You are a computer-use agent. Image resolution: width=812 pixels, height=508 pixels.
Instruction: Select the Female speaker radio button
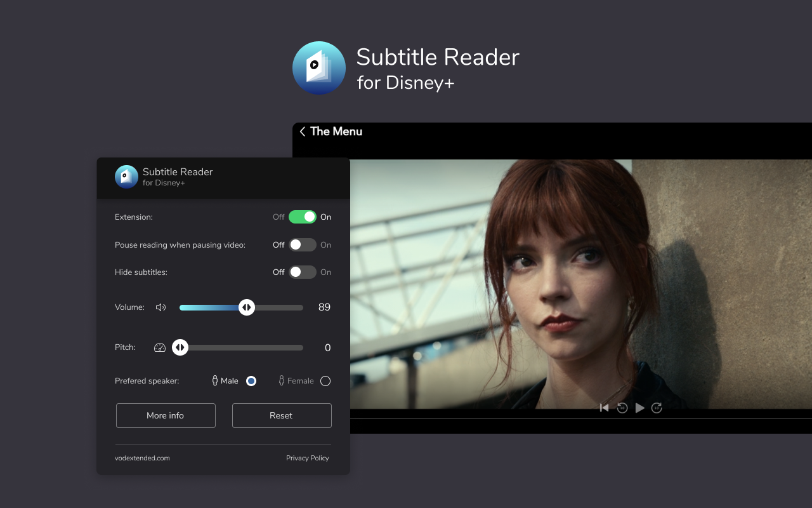coord(325,381)
